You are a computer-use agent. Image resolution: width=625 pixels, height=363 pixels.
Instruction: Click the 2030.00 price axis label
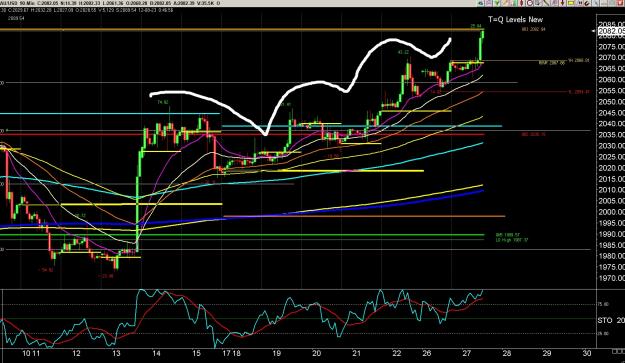tap(611, 146)
